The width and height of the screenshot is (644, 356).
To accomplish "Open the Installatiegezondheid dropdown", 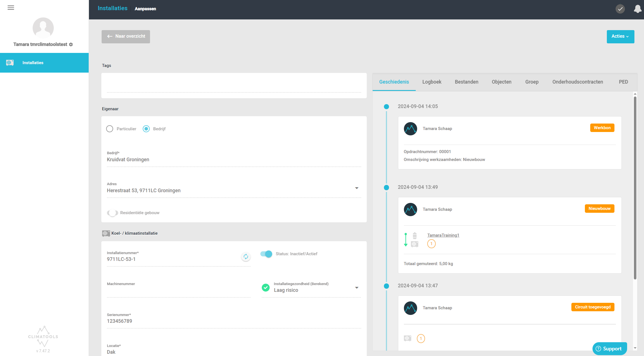I will click(357, 288).
